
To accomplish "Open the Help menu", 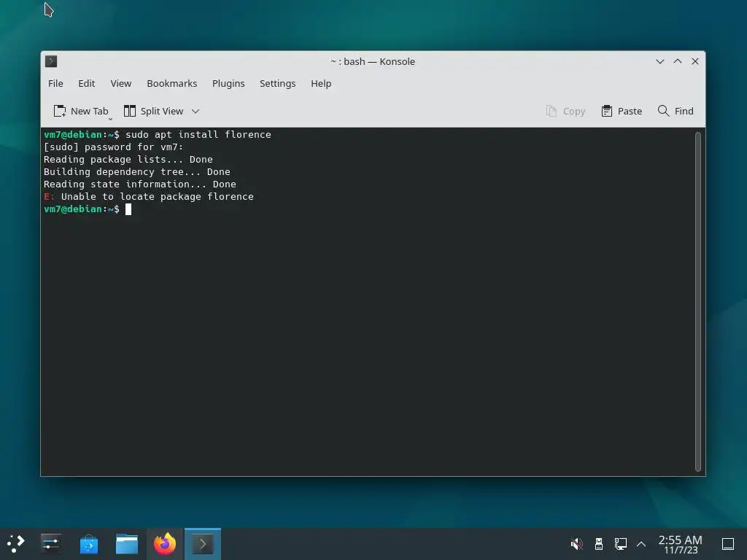I will (321, 83).
